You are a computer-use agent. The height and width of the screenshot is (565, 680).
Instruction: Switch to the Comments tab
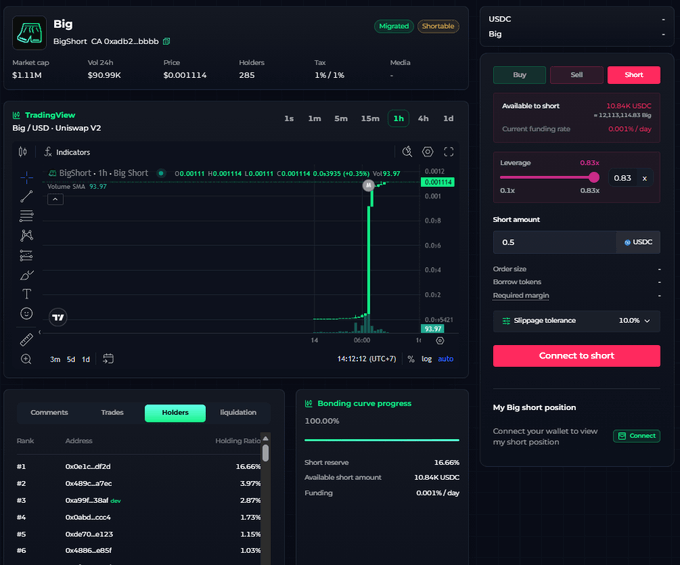coord(49,413)
